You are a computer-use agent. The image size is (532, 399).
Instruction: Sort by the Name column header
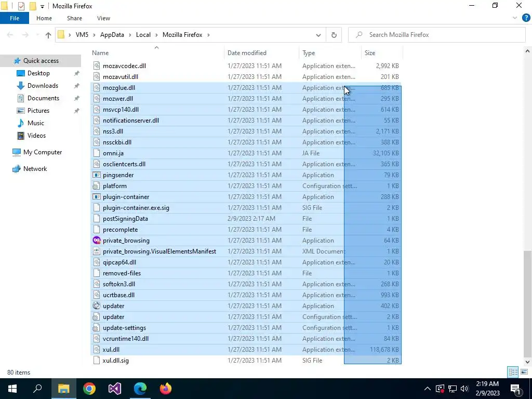pyautogui.click(x=157, y=53)
